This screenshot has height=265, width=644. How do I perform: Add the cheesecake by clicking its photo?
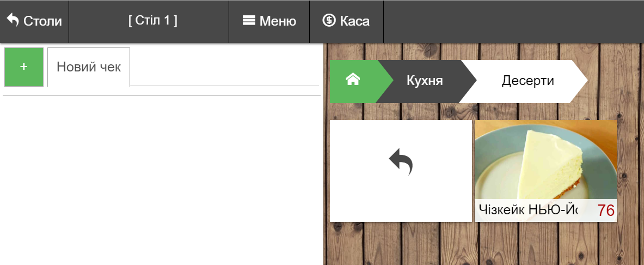(x=545, y=158)
